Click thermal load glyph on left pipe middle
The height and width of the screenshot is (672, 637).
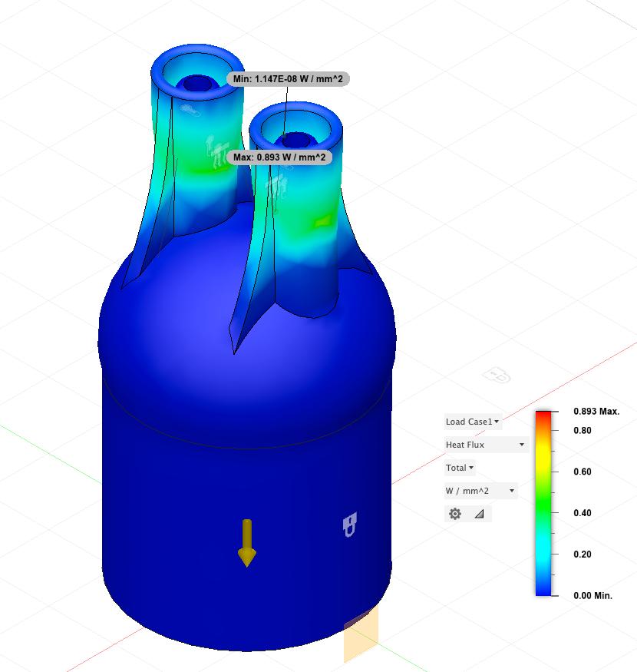213,148
